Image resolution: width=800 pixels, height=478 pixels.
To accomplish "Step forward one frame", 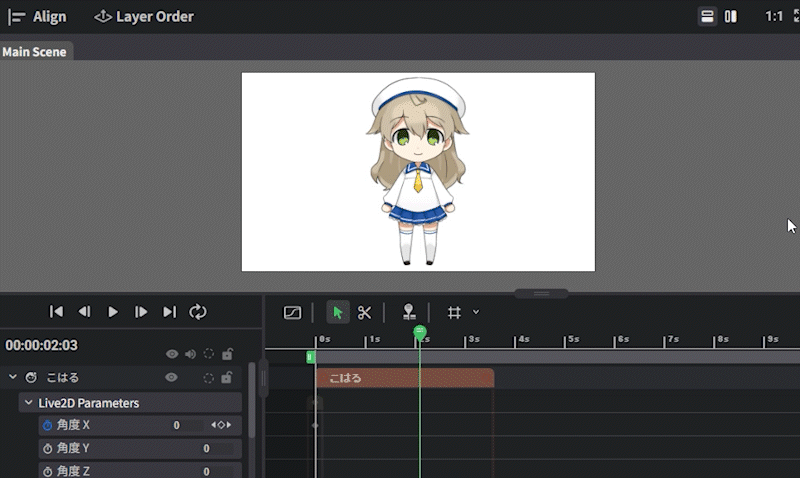I will 141,312.
